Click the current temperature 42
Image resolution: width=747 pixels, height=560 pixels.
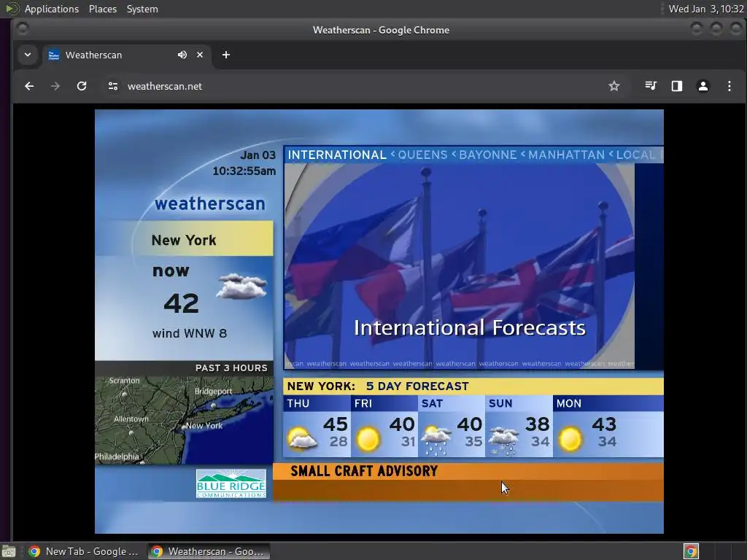(x=181, y=303)
